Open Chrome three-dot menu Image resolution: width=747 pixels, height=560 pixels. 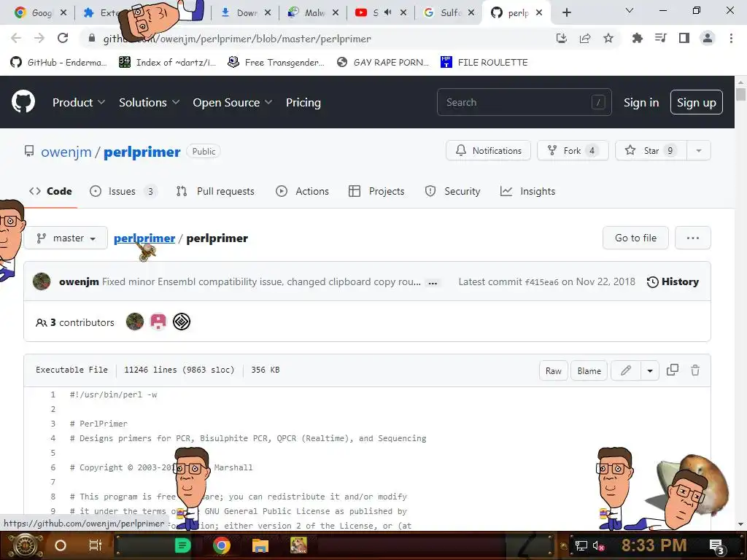731,38
